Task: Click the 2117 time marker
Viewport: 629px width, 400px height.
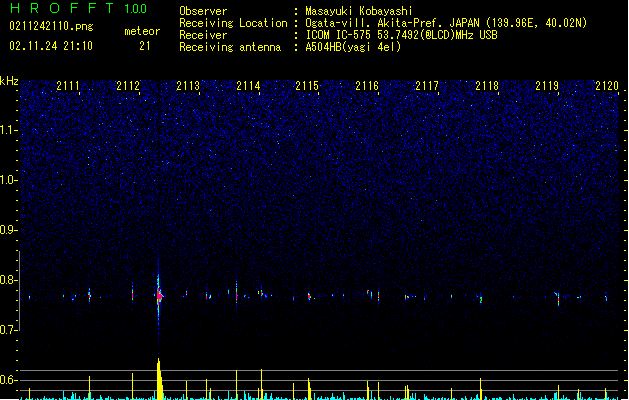Action: (x=427, y=86)
